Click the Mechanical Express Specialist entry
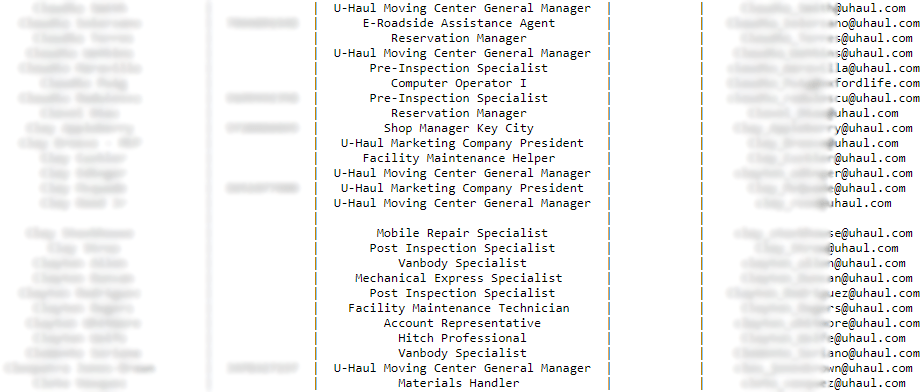The width and height of the screenshot is (923, 392). tap(459, 278)
